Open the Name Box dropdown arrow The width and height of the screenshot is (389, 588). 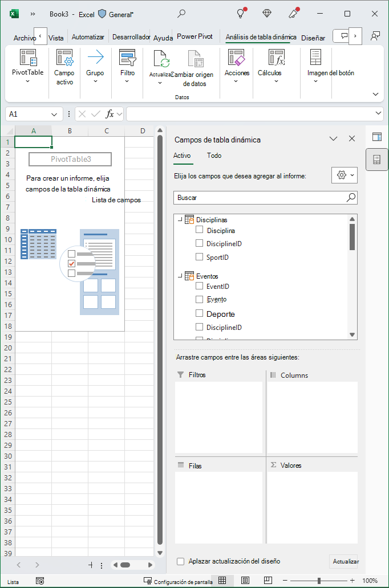(x=54, y=114)
